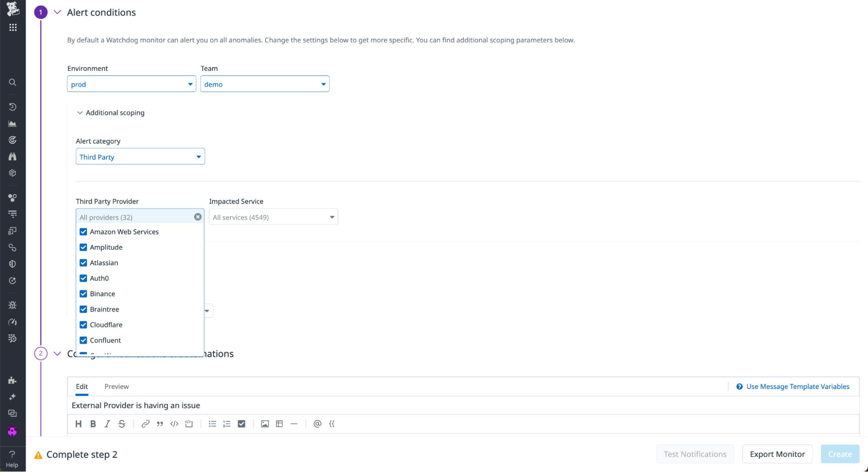
Task: Click the Export Monitor button
Action: (x=777, y=454)
